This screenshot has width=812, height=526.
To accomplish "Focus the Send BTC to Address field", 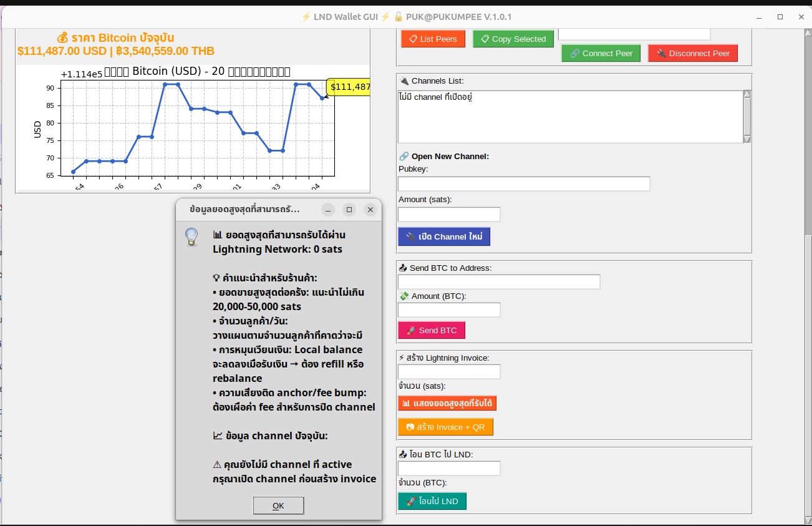I will [499, 281].
